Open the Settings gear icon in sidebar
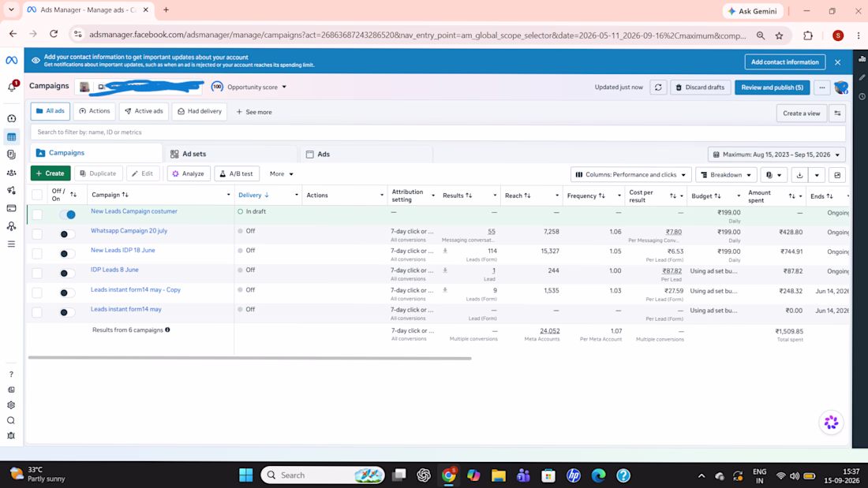This screenshot has width=868, height=488. tap(11, 405)
